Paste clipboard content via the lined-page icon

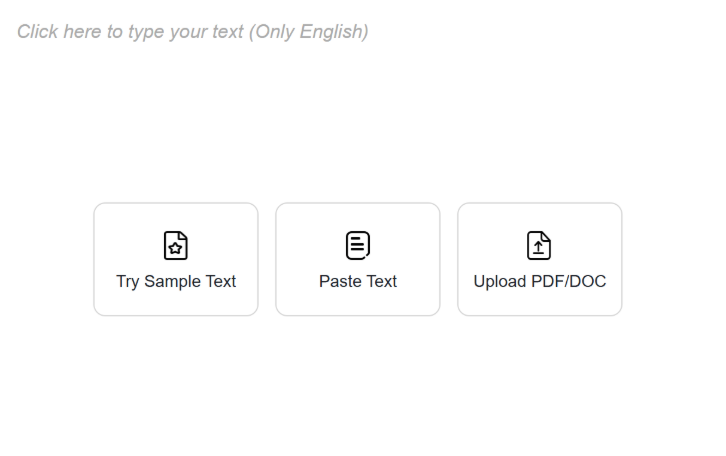click(x=358, y=245)
